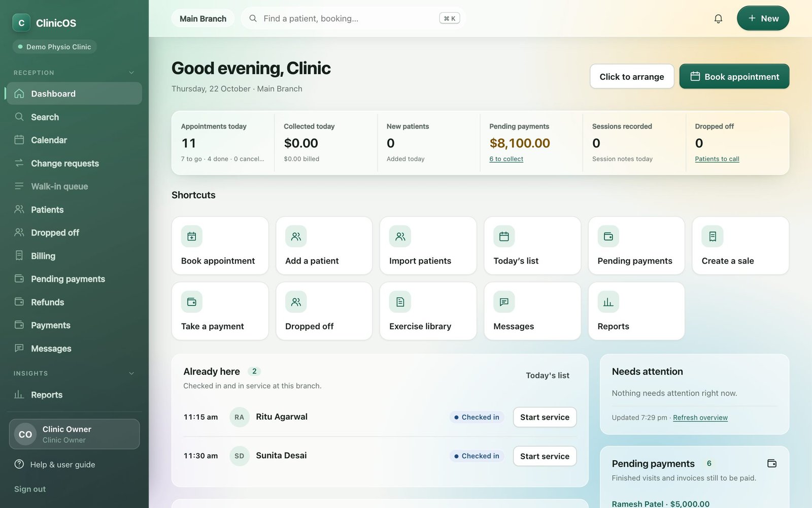Click the Demo Physio Clinic badge
Image resolution: width=812 pixels, height=508 pixels.
[54, 47]
